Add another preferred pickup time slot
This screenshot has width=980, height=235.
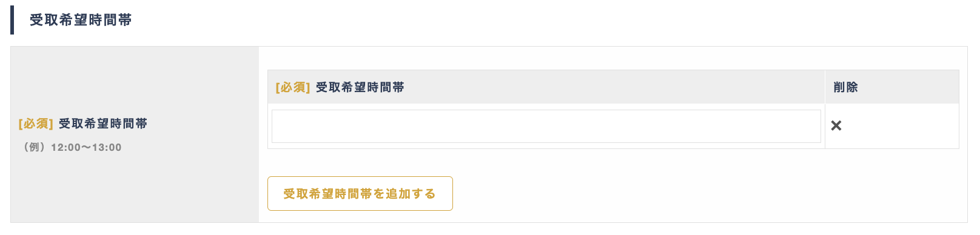pyautogui.click(x=360, y=193)
